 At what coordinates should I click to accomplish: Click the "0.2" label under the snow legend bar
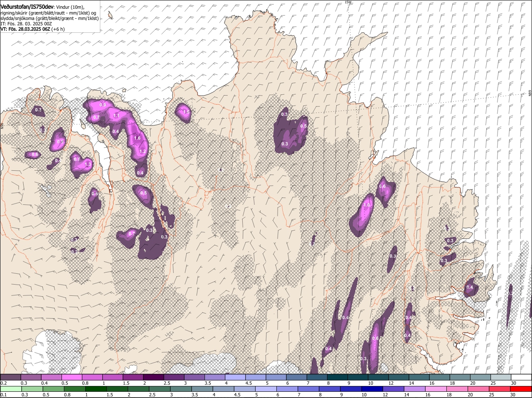tap(3, 383)
